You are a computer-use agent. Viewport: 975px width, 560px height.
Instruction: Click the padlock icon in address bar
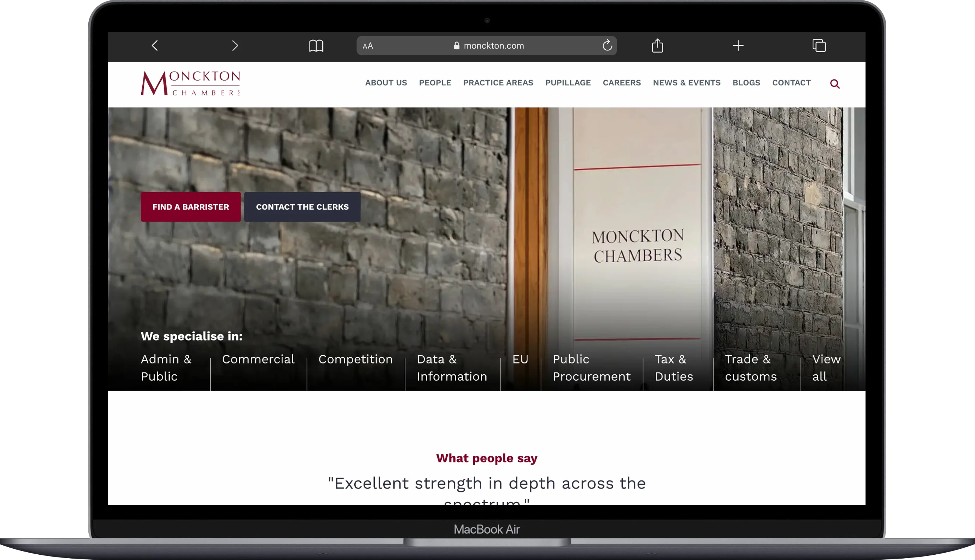pos(457,45)
